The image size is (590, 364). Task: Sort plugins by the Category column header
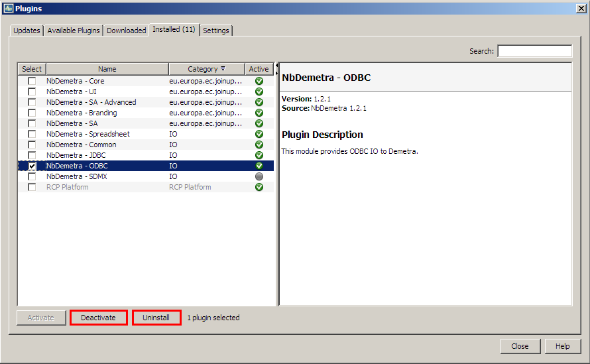pos(206,69)
